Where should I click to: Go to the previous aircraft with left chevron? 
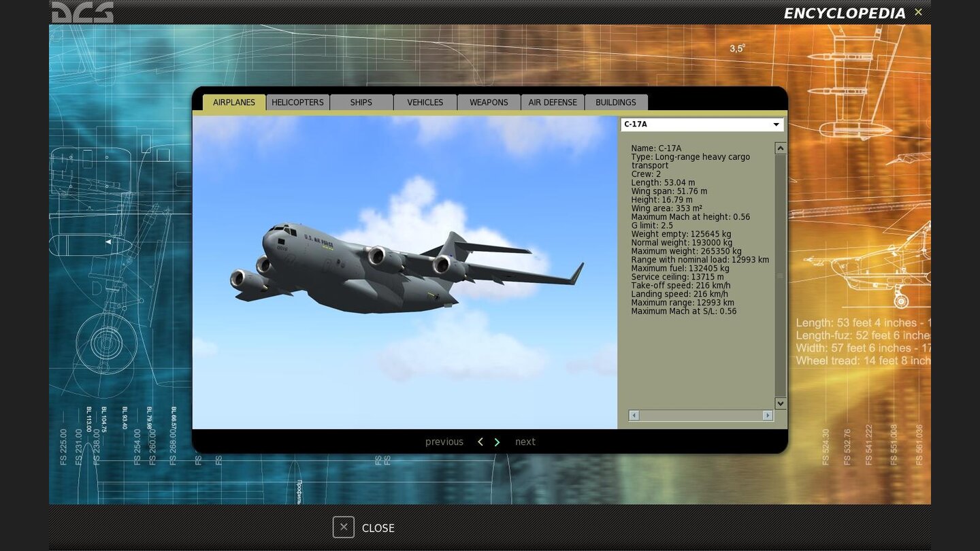[480, 442]
